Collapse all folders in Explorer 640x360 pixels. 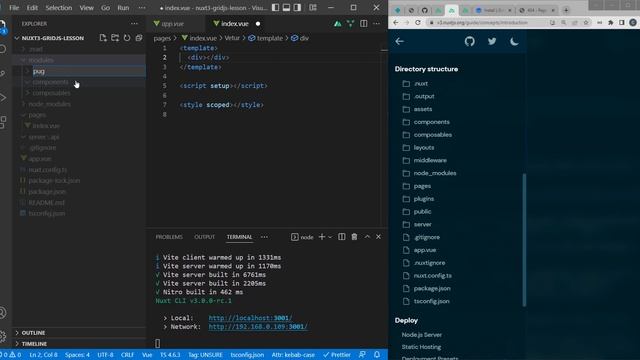tap(139, 38)
